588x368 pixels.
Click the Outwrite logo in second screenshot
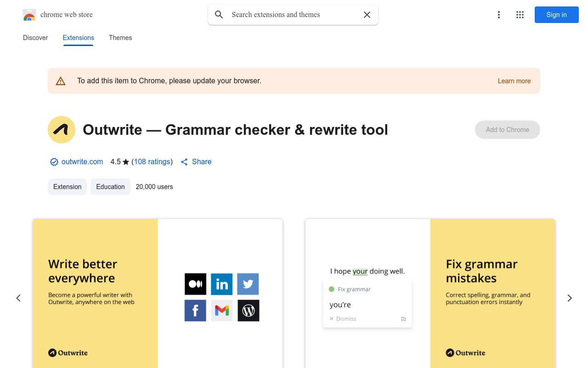pos(466,353)
